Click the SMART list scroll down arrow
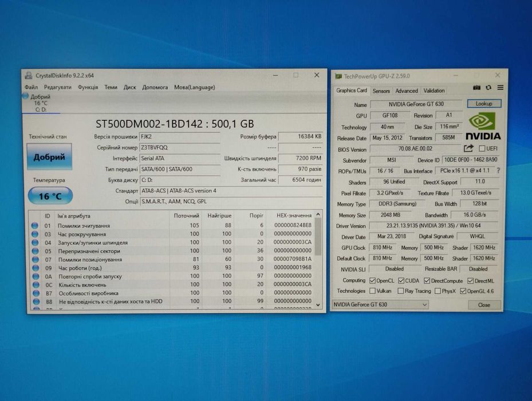 point(318,305)
